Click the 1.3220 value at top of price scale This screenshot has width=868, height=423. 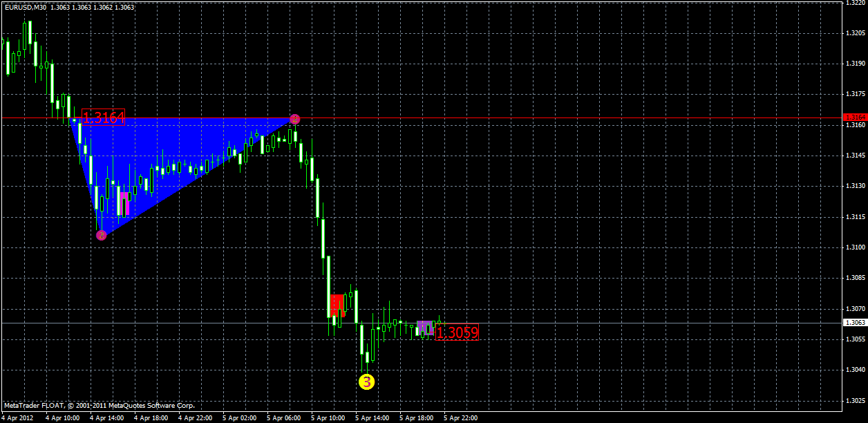pos(857,5)
